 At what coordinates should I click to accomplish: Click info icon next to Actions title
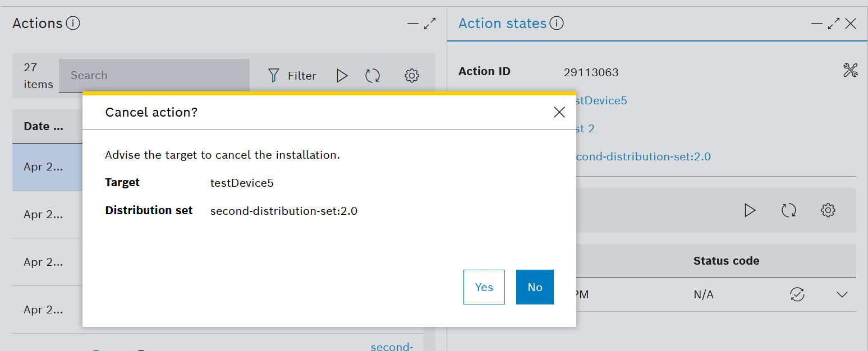click(73, 24)
